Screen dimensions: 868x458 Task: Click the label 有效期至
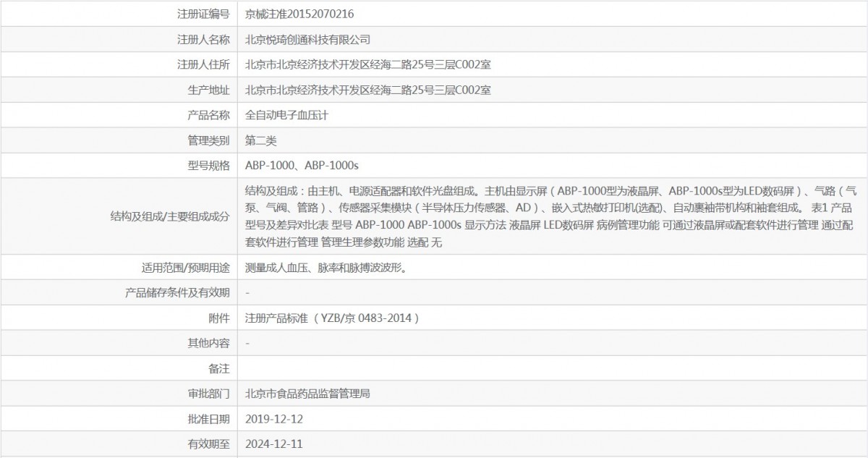coord(208,445)
